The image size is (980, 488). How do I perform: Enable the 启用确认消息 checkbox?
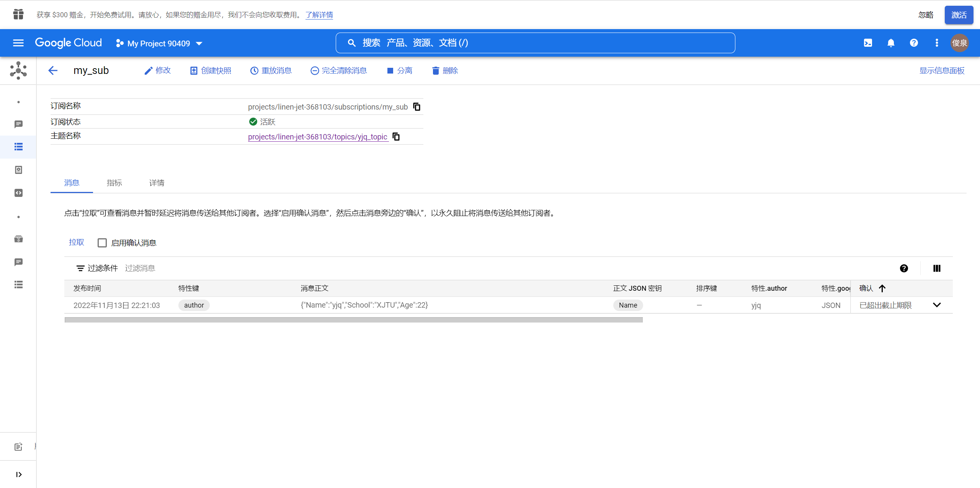coord(102,243)
